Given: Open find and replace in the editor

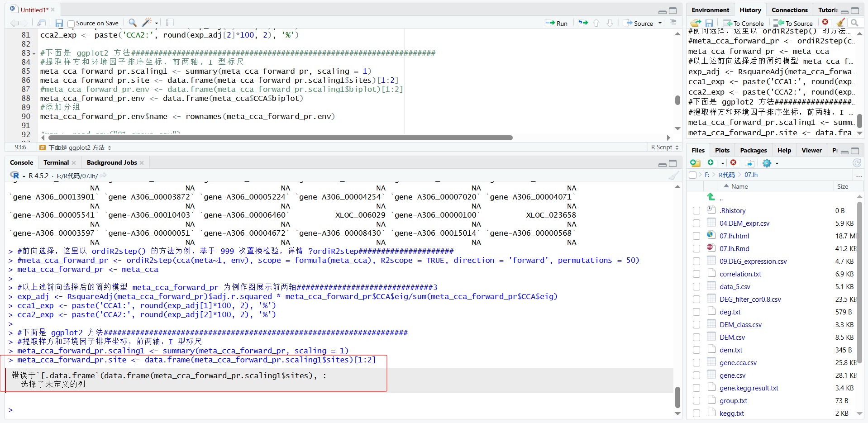Looking at the screenshot, I should (132, 23).
